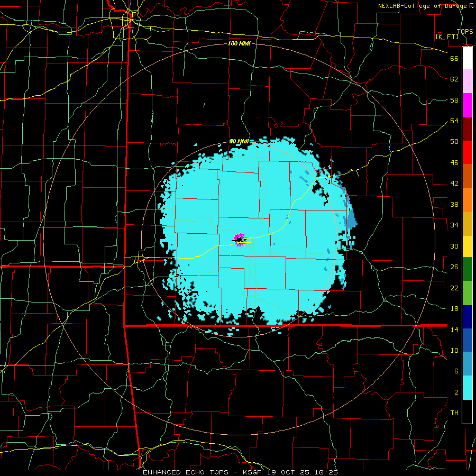
Task: Click the dark red legend swatch
Action: 467,129
